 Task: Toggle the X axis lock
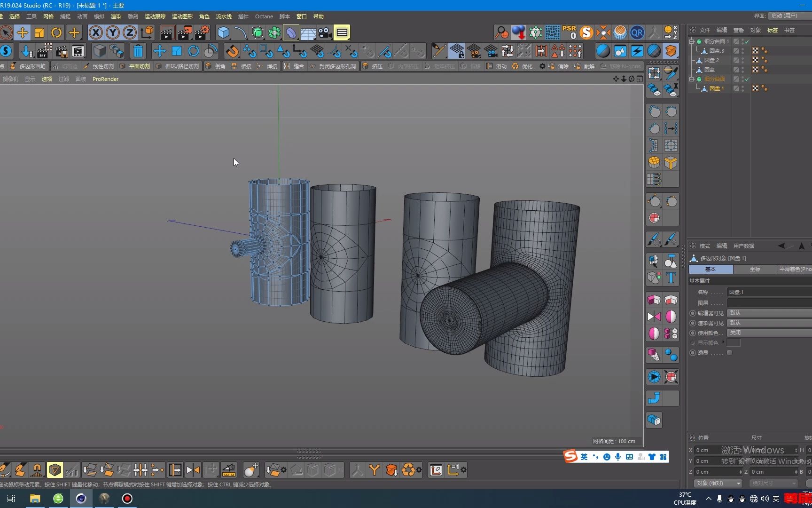coord(96,32)
